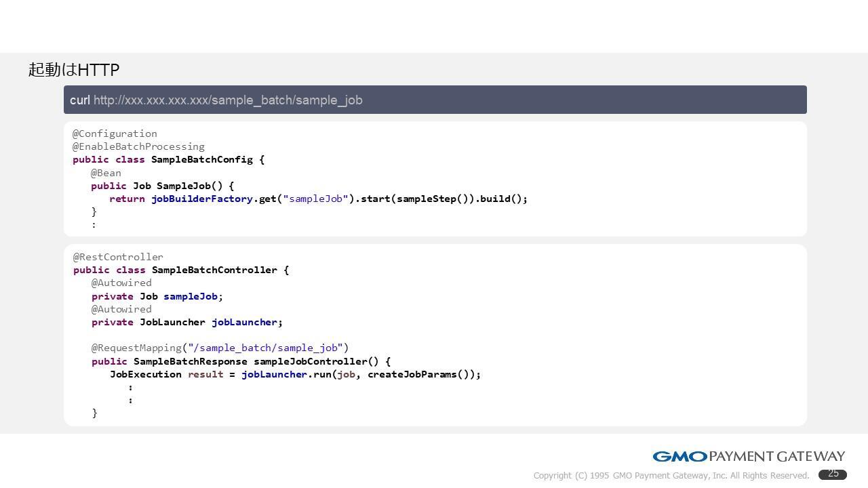Click the @RequestMapping annotation line
The height and width of the screenshot is (488, 868).
(x=220, y=348)
